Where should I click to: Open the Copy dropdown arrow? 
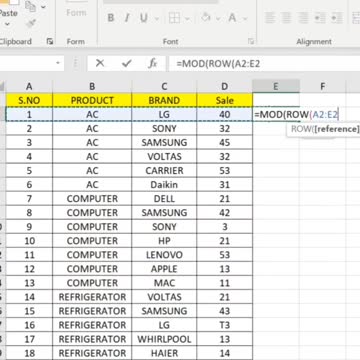click(42, 7)
